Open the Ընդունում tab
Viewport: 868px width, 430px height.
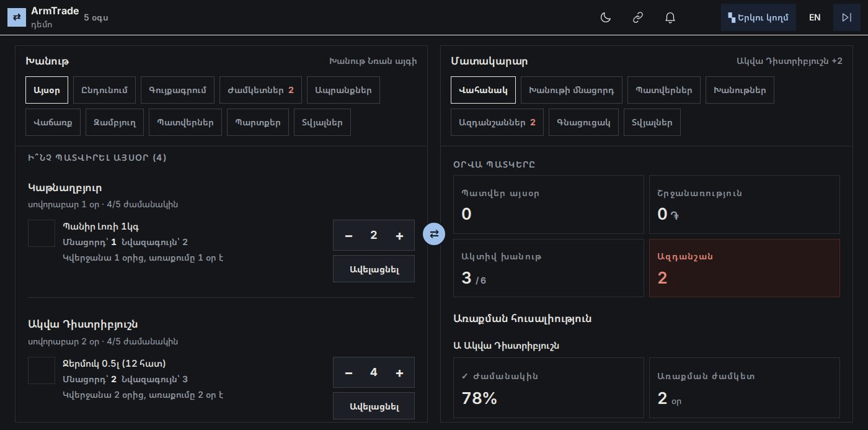pos(104,90)
